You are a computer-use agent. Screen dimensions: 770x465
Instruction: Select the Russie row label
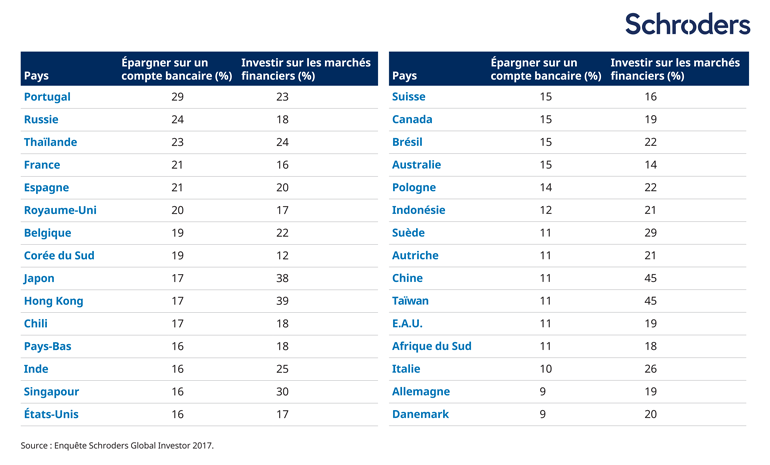(x=41, y=119)
